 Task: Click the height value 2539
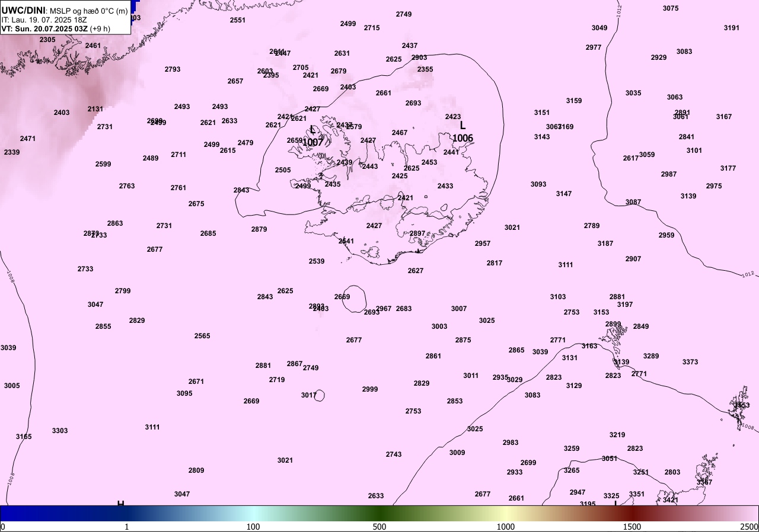click(317, 261)
